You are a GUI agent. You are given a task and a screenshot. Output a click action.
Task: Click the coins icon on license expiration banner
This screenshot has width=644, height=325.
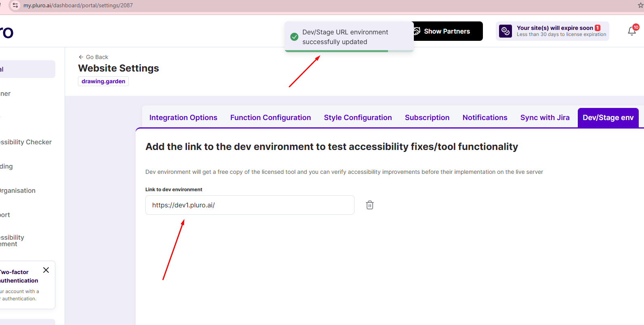[x=506, y=31]
